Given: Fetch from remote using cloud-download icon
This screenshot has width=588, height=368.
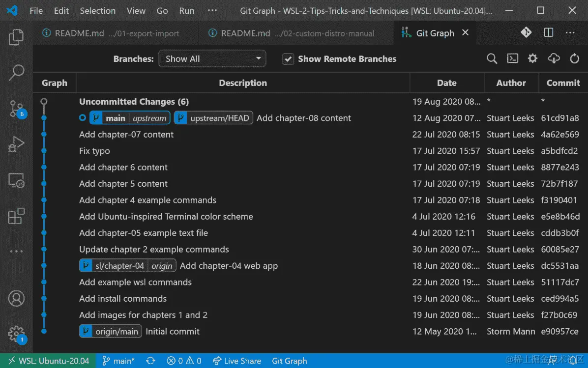Looking at the screenshot, I should 554,58.
